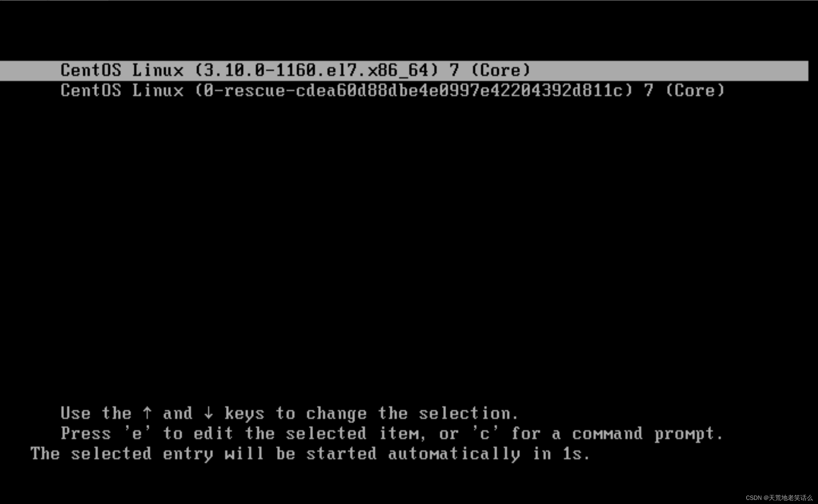Click the word "CentOS" in the highlighted entry
Image resolution: width=818 pixels, height=504 pixels.
[x=91, y=71]
